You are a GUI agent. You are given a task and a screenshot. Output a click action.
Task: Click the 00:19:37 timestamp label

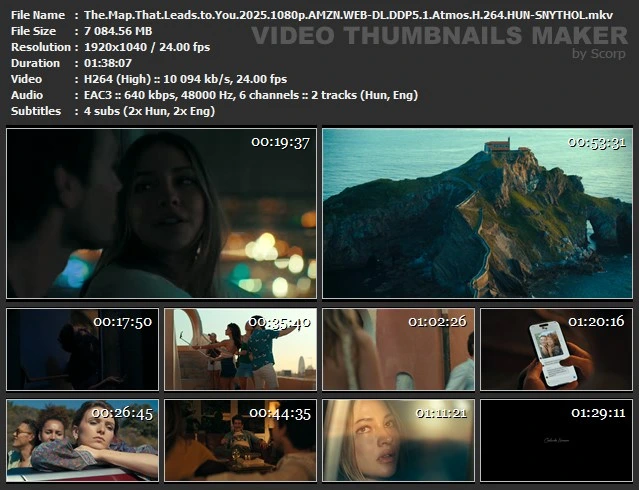(280, 142)
